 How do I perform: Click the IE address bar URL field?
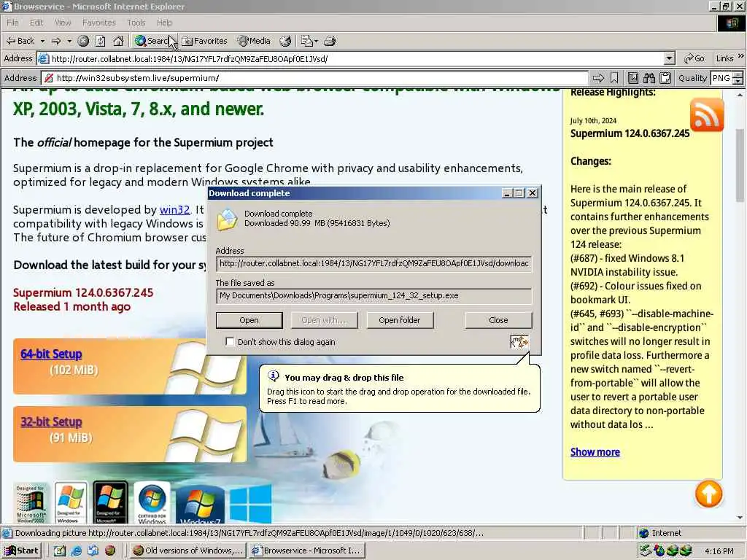(351, 58)
